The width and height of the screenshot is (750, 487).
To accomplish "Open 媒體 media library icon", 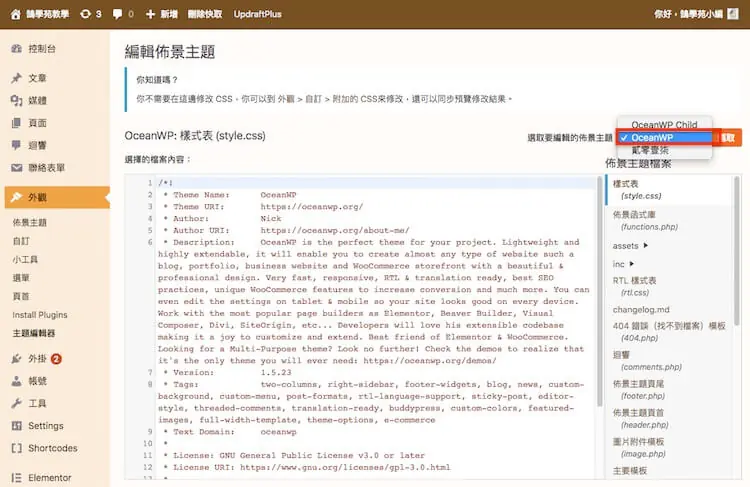I will click(16, 100).
